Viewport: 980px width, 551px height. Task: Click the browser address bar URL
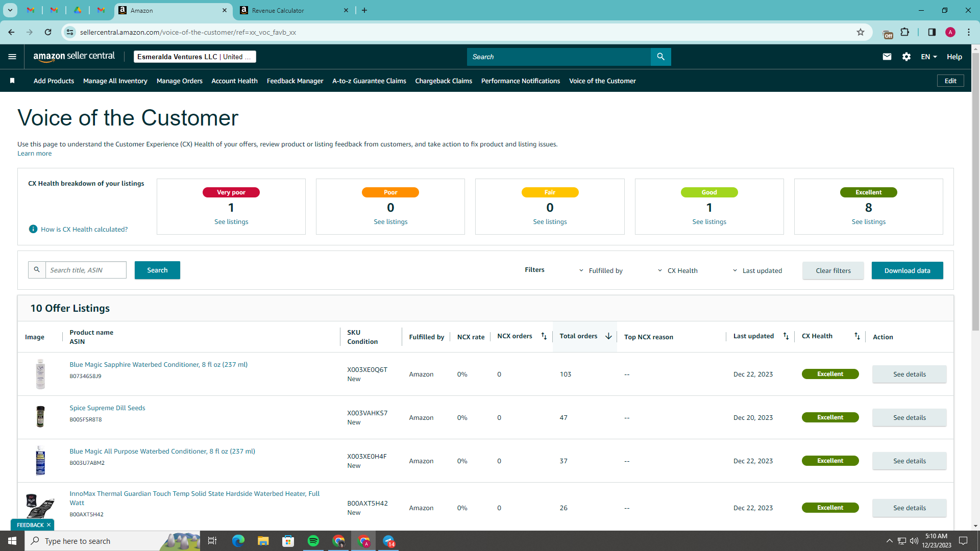coord(188,32)
